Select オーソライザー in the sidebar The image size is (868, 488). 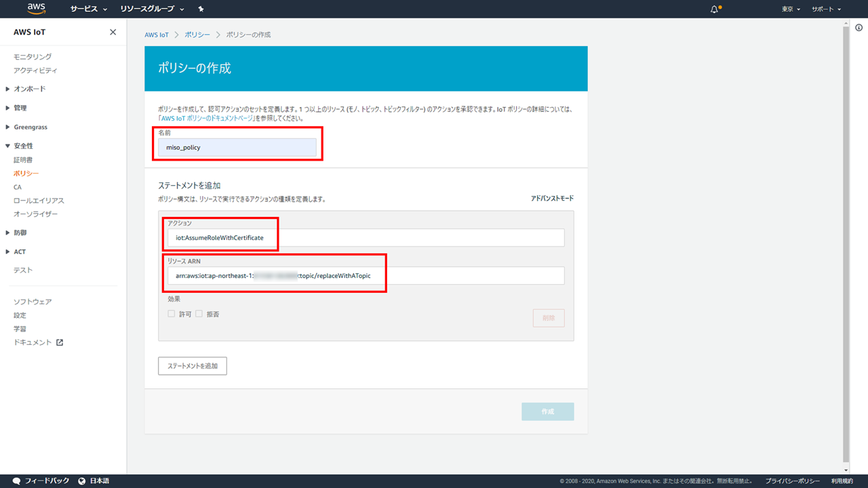click(36, 214)
